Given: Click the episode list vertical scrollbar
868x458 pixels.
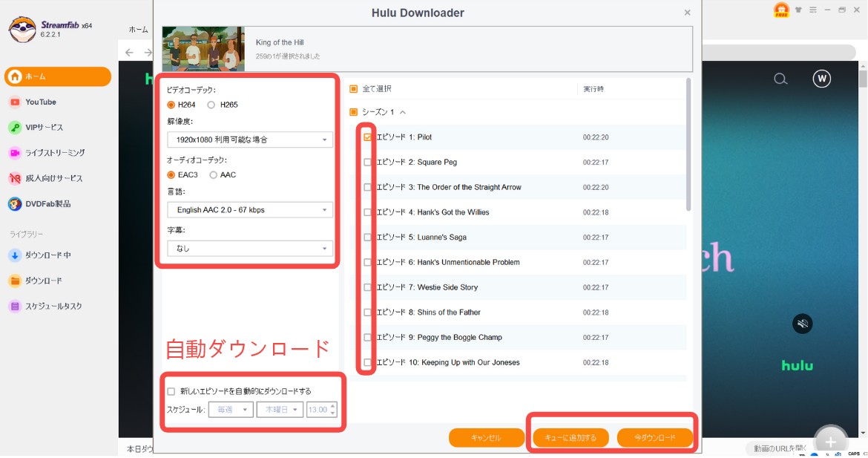Looking at the screenshot, I should (x=688, y=144).
